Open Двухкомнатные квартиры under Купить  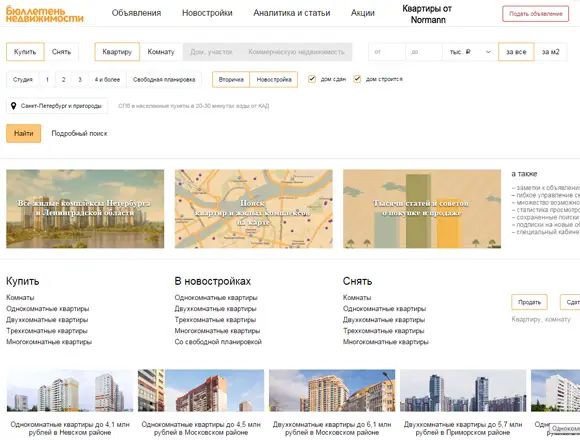click(47, 320)
